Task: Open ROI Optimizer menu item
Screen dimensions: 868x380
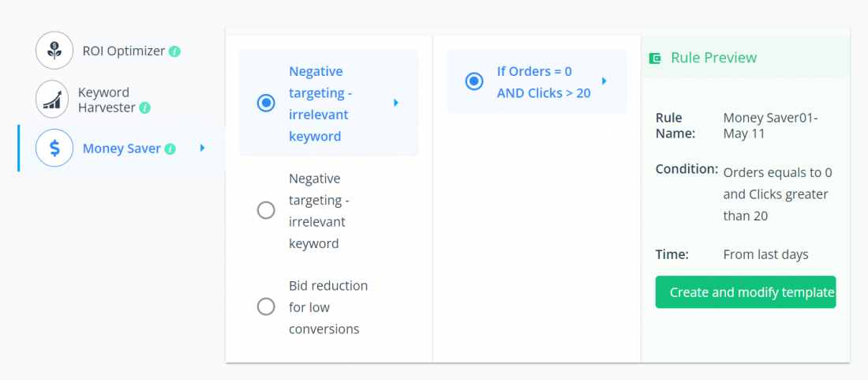Action: [108, 51]
